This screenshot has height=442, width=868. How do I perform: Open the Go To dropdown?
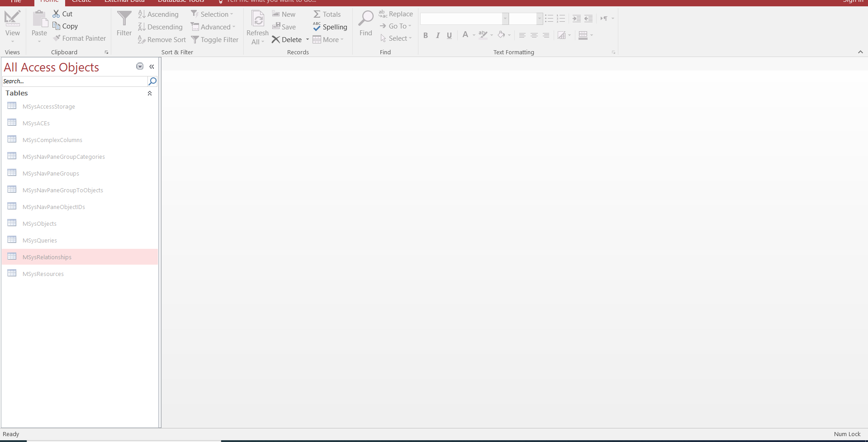[x=396, y=26]
